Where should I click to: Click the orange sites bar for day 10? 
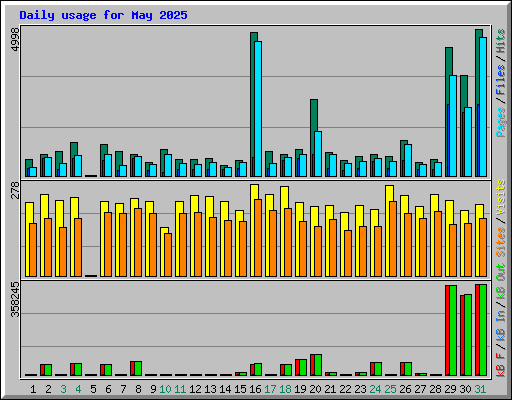click(168, 255)
